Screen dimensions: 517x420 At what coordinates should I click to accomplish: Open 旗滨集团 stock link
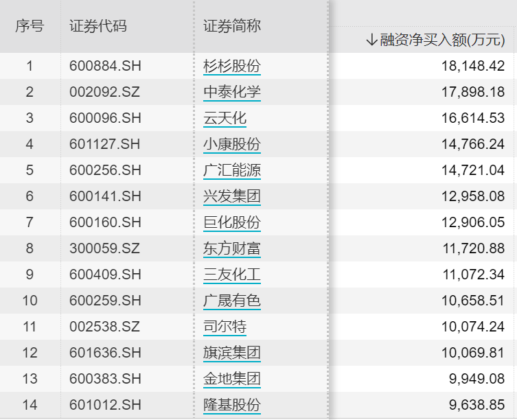[x=232, y=353]
